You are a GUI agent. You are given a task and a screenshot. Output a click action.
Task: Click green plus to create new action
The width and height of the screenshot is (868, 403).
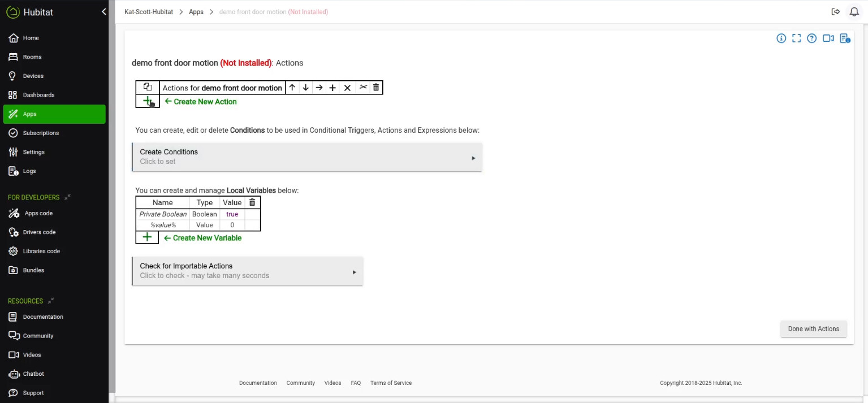point(148,101)
